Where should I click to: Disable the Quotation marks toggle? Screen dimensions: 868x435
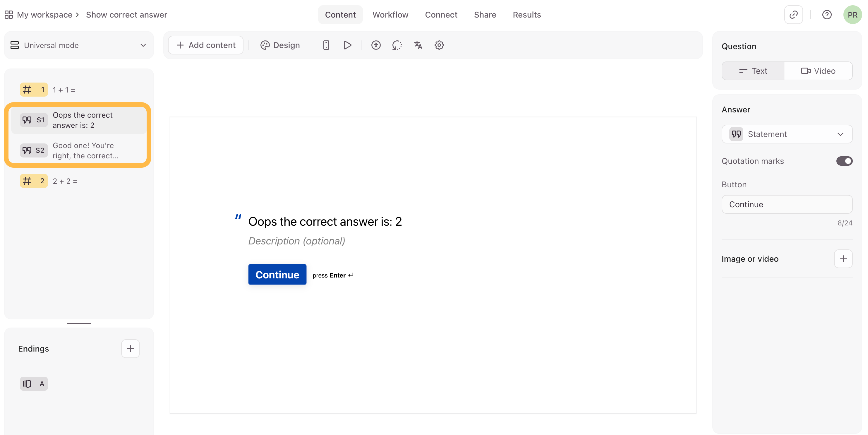[x=844, y=161]
